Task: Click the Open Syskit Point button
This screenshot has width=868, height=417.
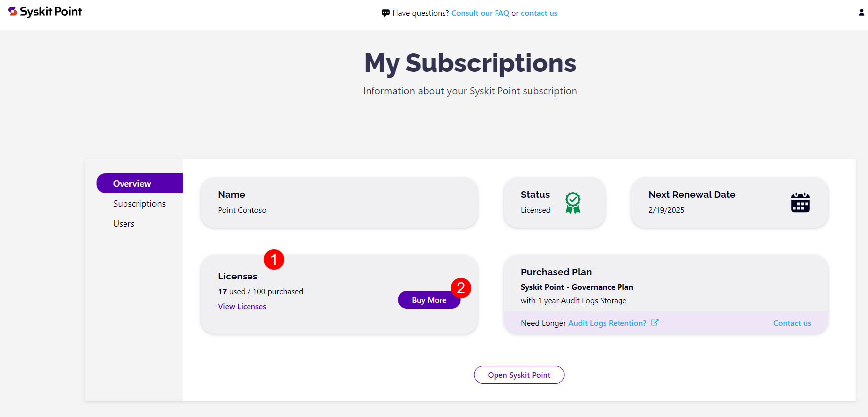Action: click(519, 374)
